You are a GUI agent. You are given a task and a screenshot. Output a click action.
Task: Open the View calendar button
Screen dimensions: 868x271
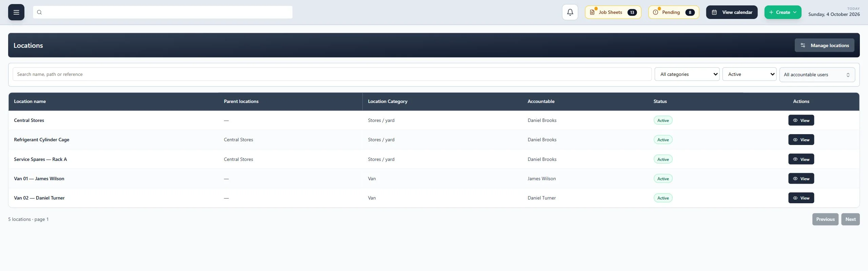[732, 12]
